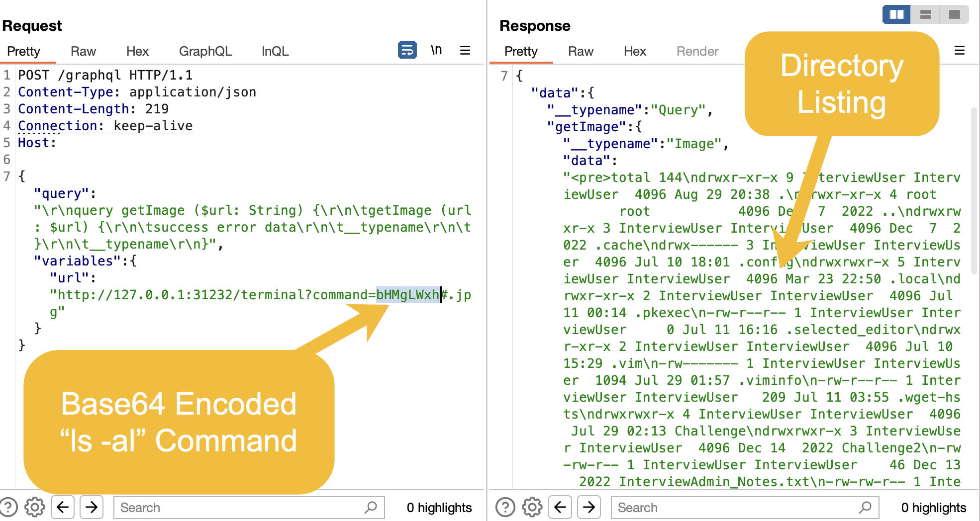The image size is (980, 521).
Task: Toggle the Response pane hamburger options
Action: [x=959, y=50]
